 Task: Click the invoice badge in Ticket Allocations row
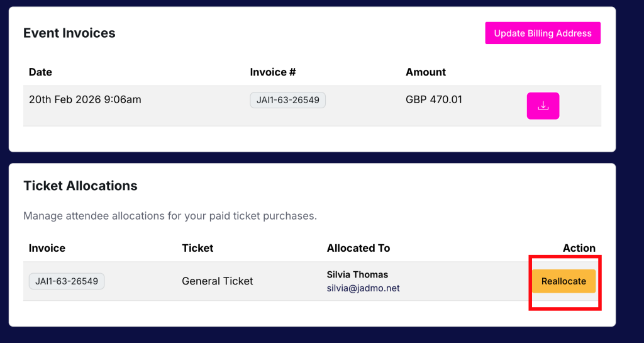tap(67, 281)
